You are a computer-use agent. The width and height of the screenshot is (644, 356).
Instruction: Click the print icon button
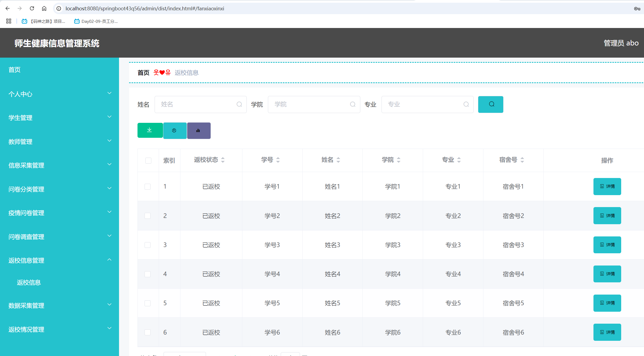(174, 130)
